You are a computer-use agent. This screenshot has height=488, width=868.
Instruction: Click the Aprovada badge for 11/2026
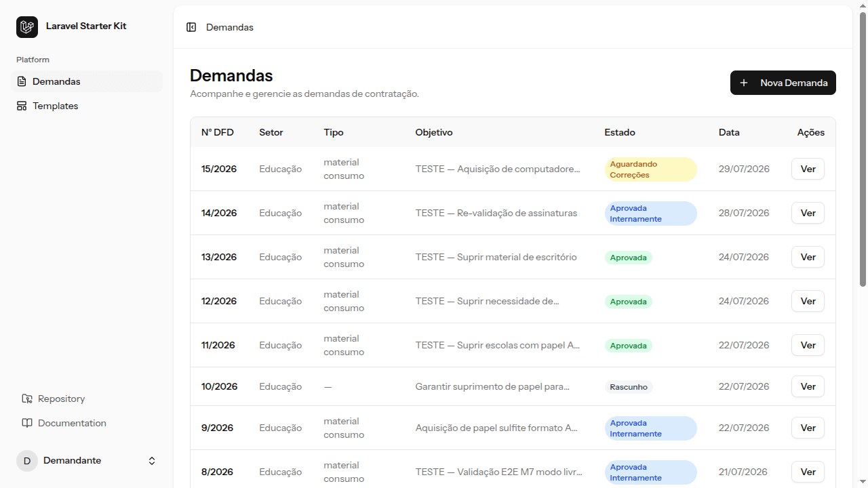click(629, 346)
